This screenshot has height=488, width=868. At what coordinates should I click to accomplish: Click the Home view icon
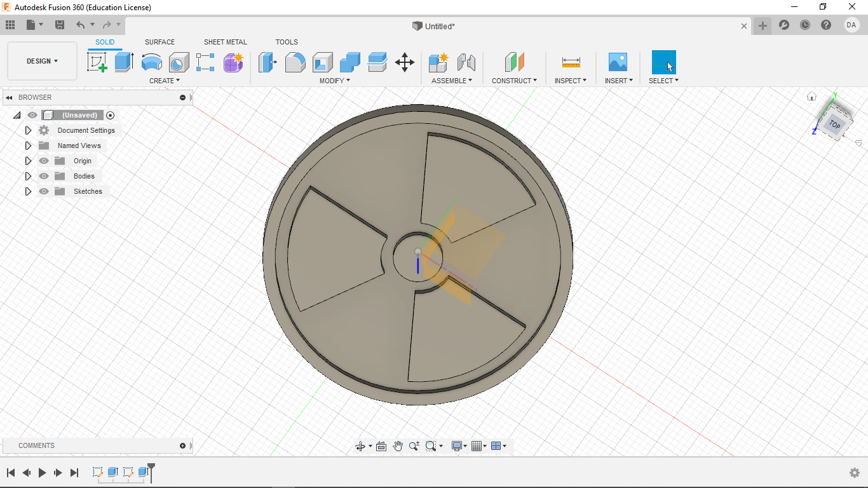(811, 97)
